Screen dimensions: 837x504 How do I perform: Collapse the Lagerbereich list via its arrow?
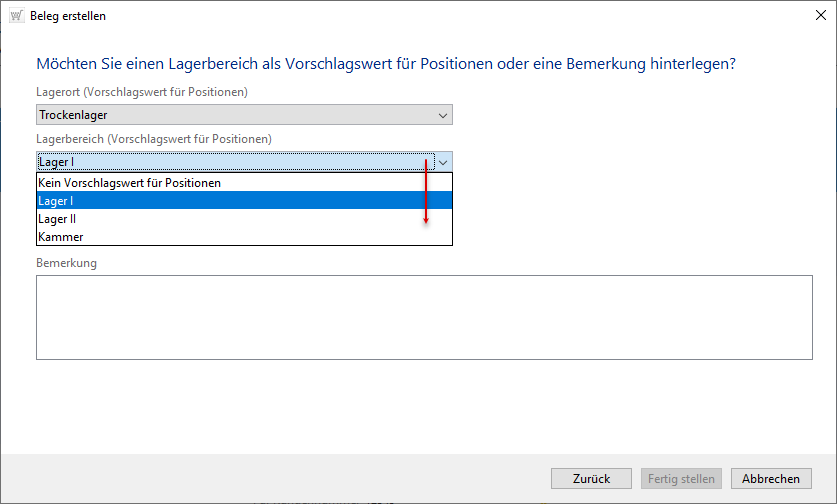(x=443, y=161)
